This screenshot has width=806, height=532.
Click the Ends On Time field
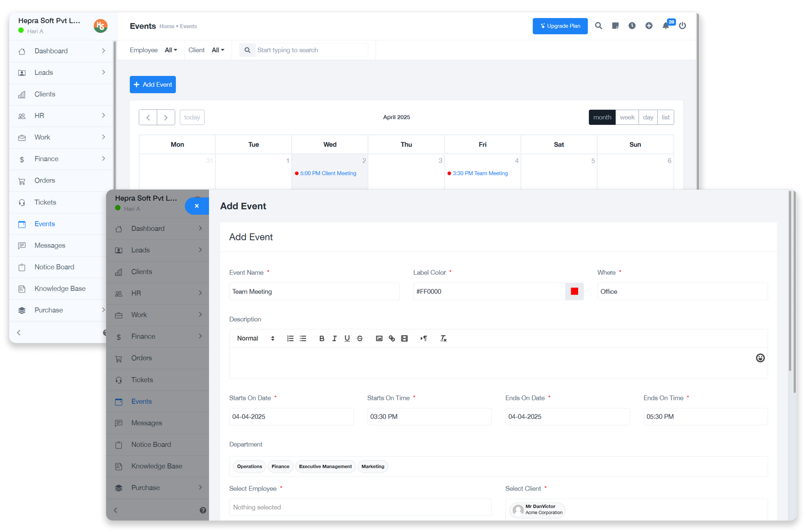pos(706,417)
